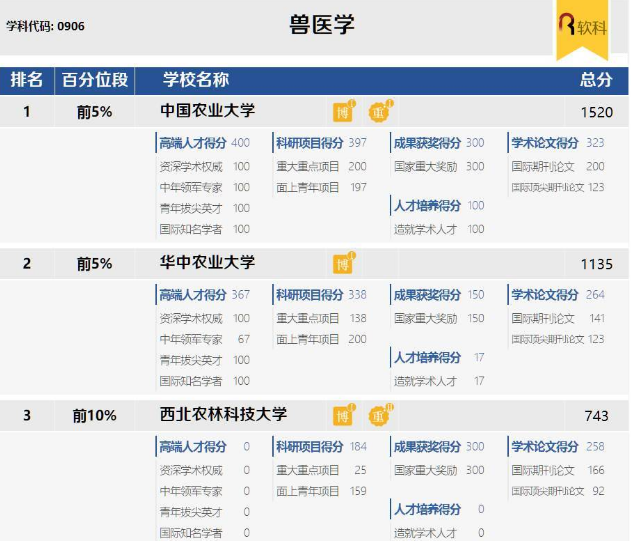Click the 兽医学 page title
Image resolution: width=631 pixels, height=541 pixels.
click(322, 25)
